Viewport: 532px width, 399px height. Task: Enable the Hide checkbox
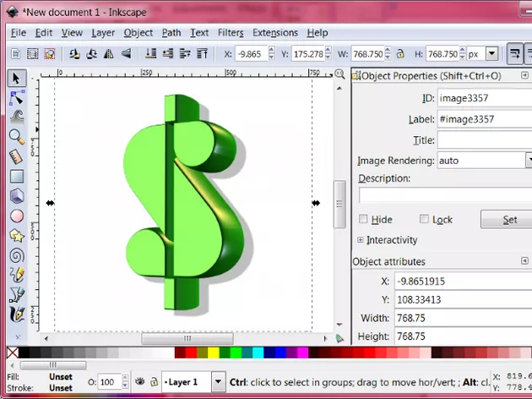click(364, 220)
